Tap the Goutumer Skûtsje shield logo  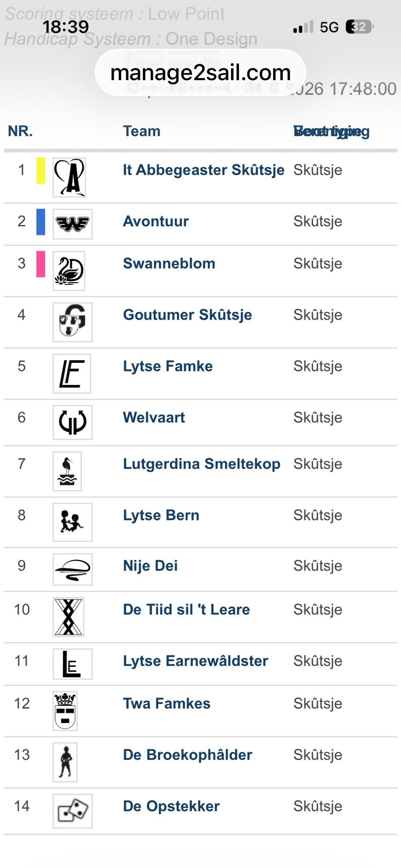pos(72,322)
